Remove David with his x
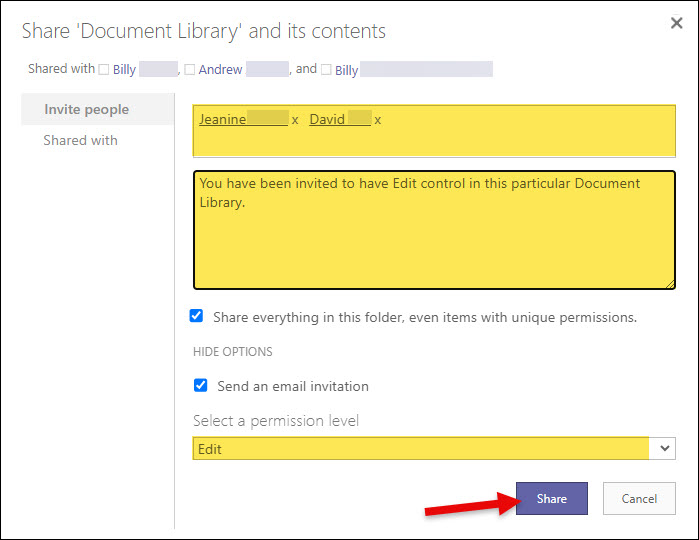The image size is (699, 540). point(378,120)
